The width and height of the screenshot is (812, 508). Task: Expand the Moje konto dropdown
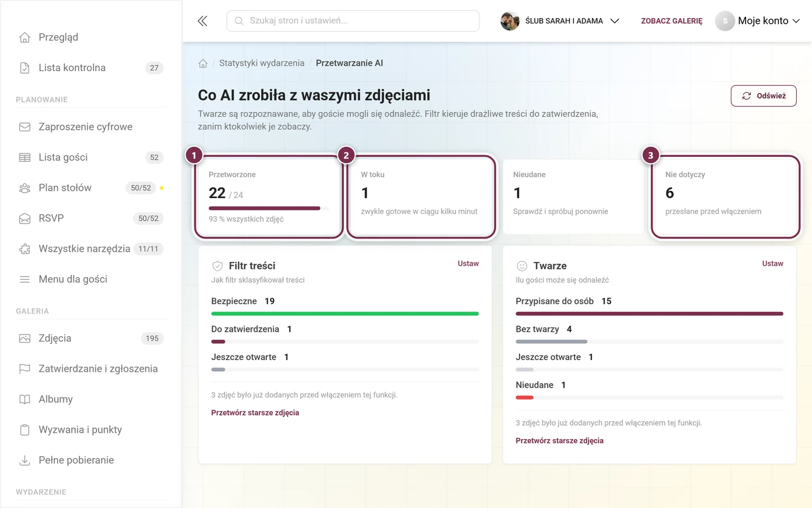tap(758, 21)
